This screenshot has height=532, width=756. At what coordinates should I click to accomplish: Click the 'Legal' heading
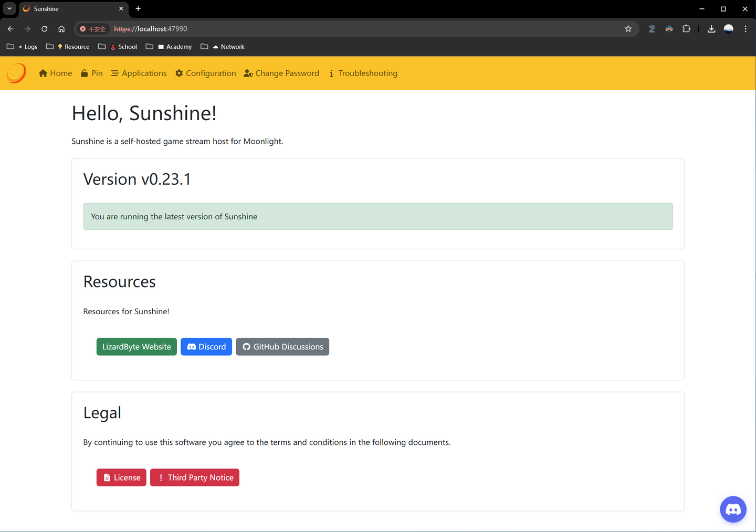click(x=102, y=413)
